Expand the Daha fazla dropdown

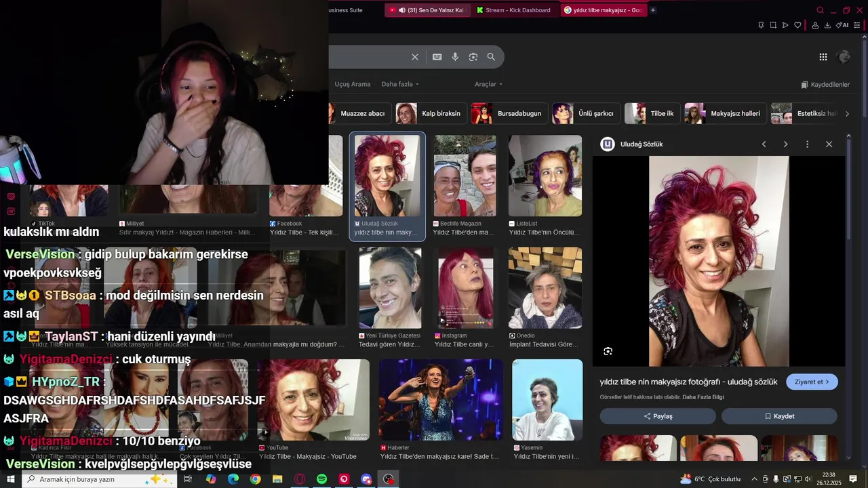coord(400,84)
